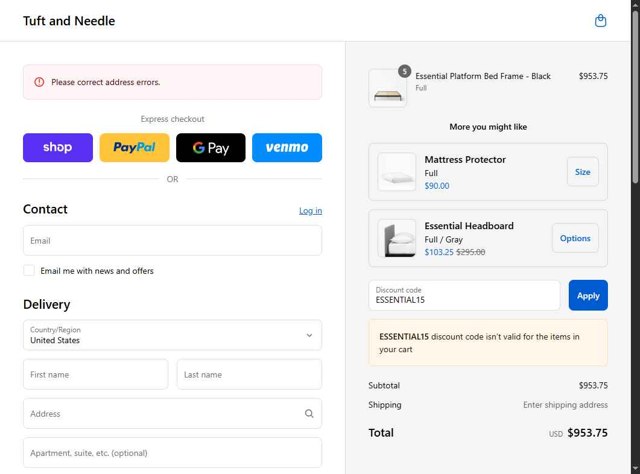640x474 pixels.
Task: Apply the discount code
Action: (x=588, y=295)
